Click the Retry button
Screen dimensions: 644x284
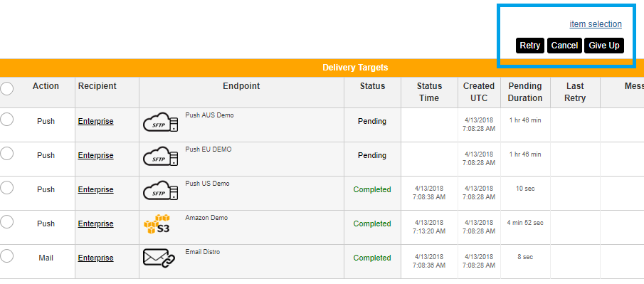point(530,46)
